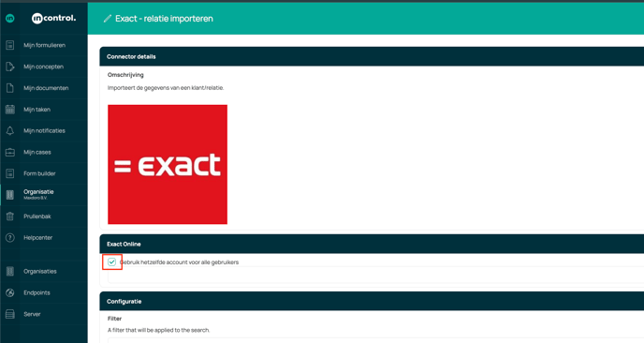The image size is (644, 343).
Task: Select Organisatie Maxdoro B.V. entry
Action: pos(38,195)
